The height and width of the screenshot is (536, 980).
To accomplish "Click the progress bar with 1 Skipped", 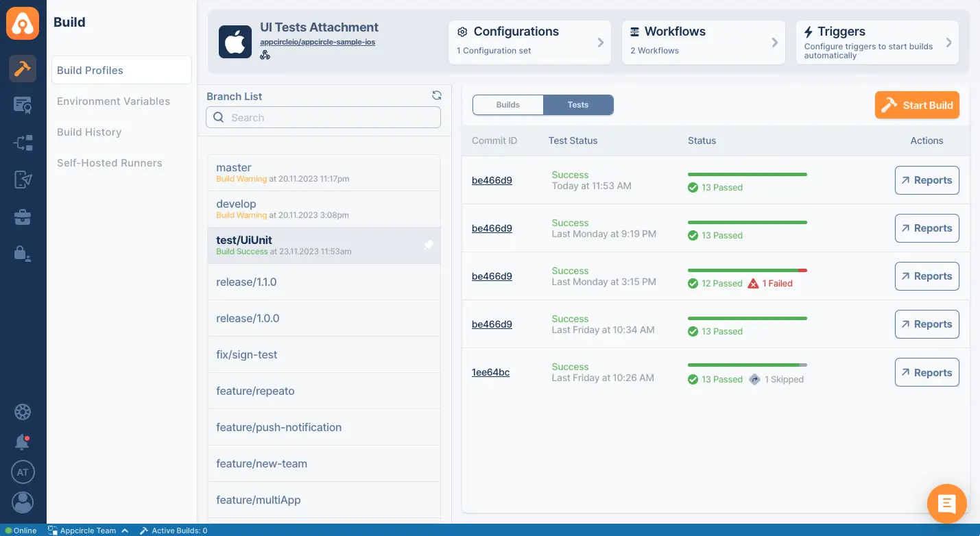I will click(748, 365).
